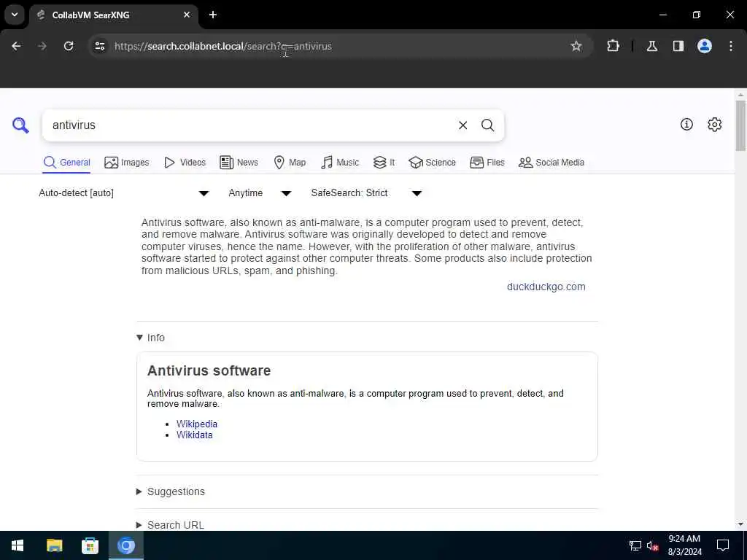Switch to the Social Media tab
This screenshot has width=747, height=560.
(x=551, y=163)
